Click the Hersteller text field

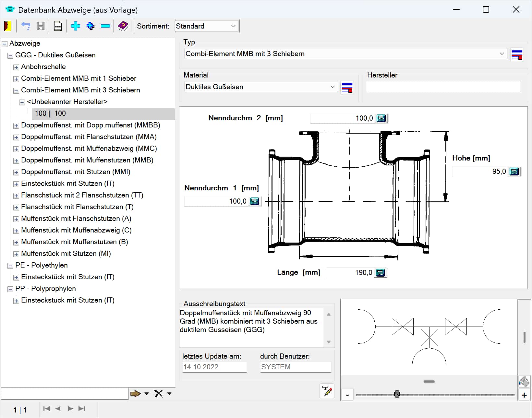(x=443, y=87)
